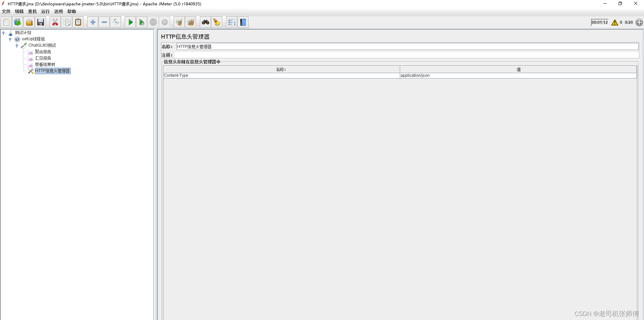Click the 名称 column header in the headers table
Image resolution: width=644 pixels, height=320 pixels.
point(281,69)
